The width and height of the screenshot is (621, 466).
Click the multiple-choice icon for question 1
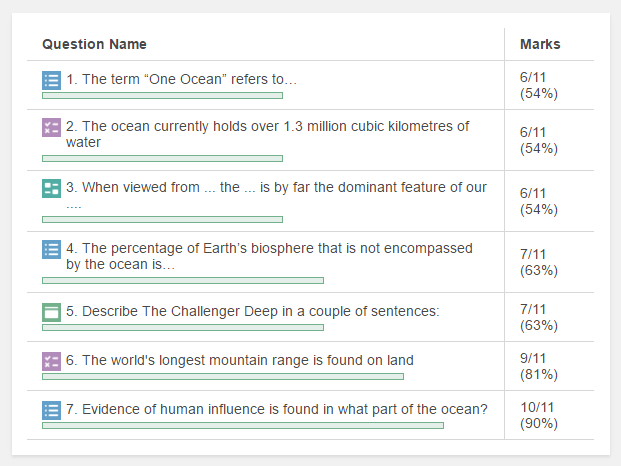click(51, 80)
